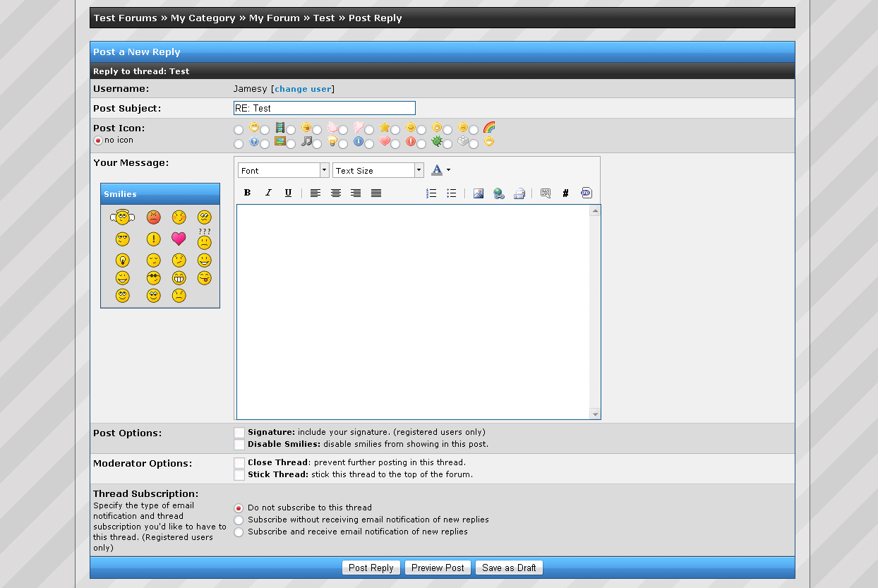The width and height of the screenshot is (878, 588).
Task: Center align the message text
Action: point(336,193)
